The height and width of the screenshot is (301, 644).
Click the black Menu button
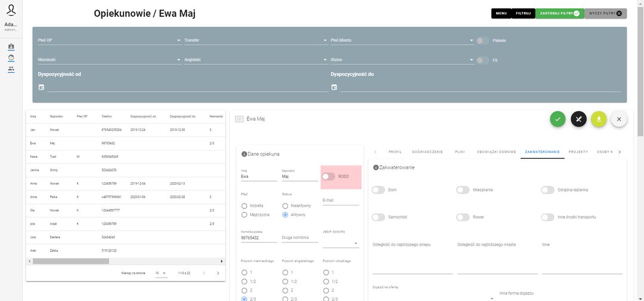pos(501,13)
